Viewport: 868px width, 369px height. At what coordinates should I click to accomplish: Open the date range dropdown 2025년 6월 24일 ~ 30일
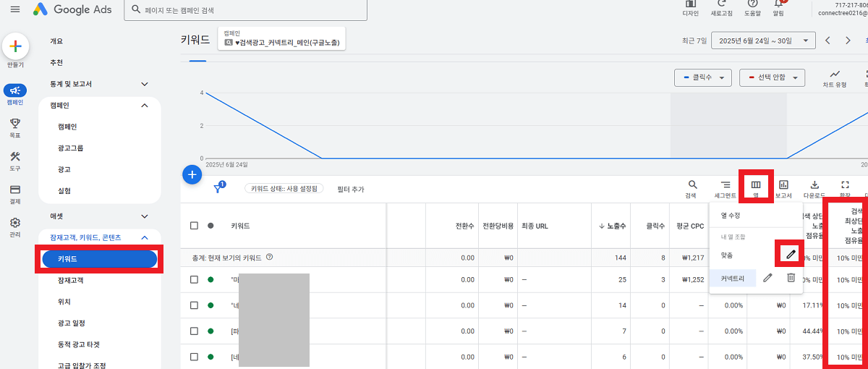(x=764, y=41)
